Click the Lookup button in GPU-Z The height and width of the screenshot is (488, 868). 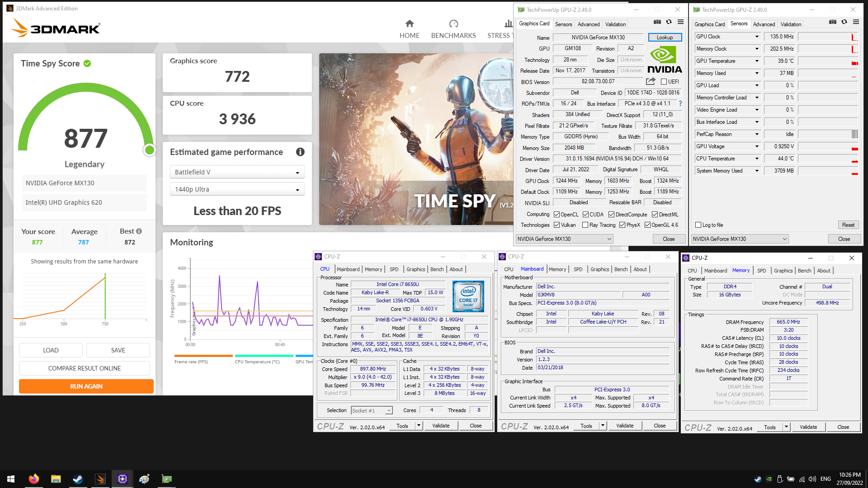click(665, 38)
